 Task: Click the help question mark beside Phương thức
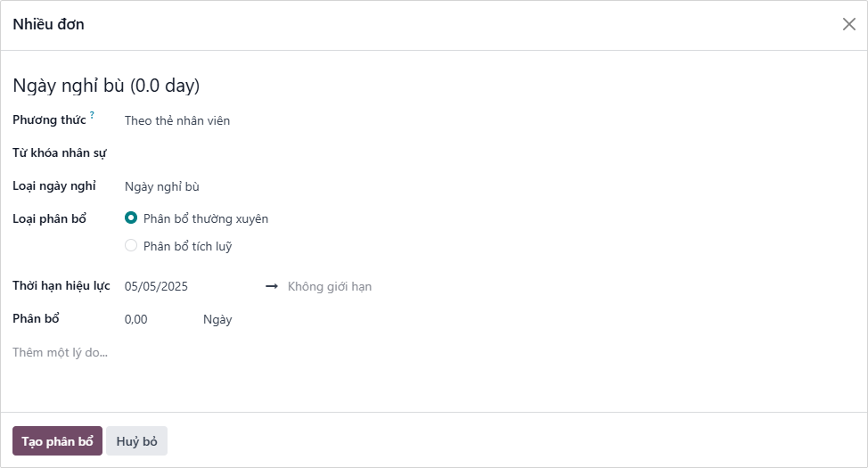coord(92,115)
